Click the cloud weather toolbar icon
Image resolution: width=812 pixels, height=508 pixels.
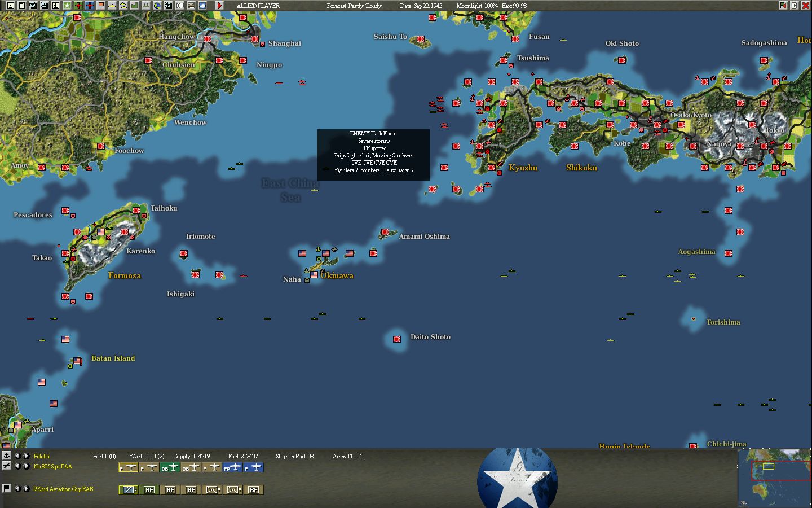(x=202, y=6)
